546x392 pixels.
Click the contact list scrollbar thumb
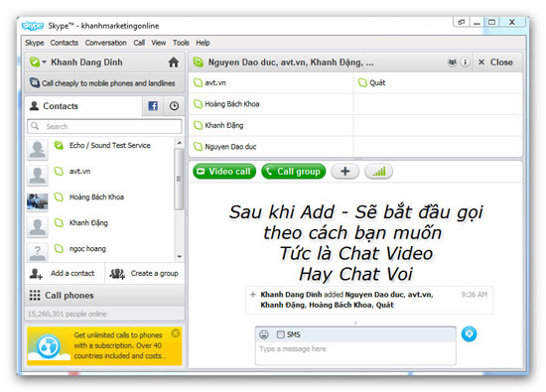click(179, 179)
